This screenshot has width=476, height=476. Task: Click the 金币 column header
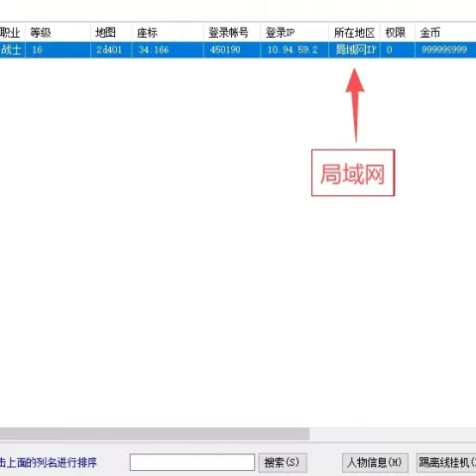coord(445,33)
